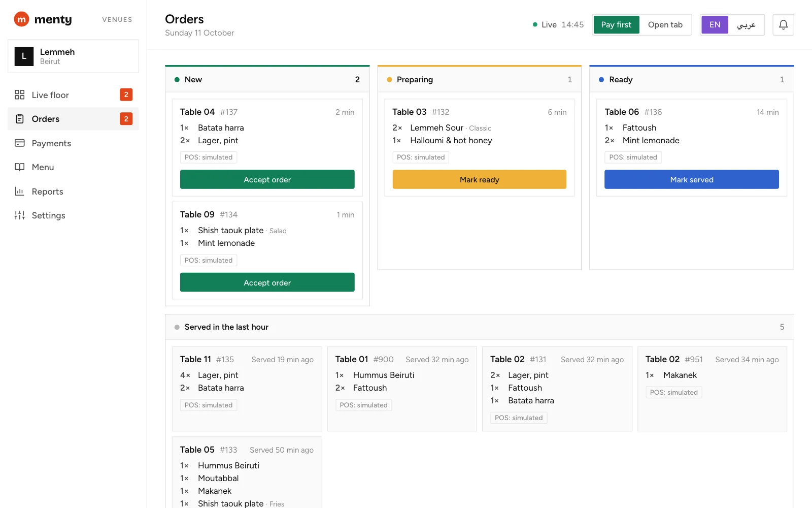Open Settings in sidebar
The width and height of the screenshot is (812, 508).
coord(73,215)
